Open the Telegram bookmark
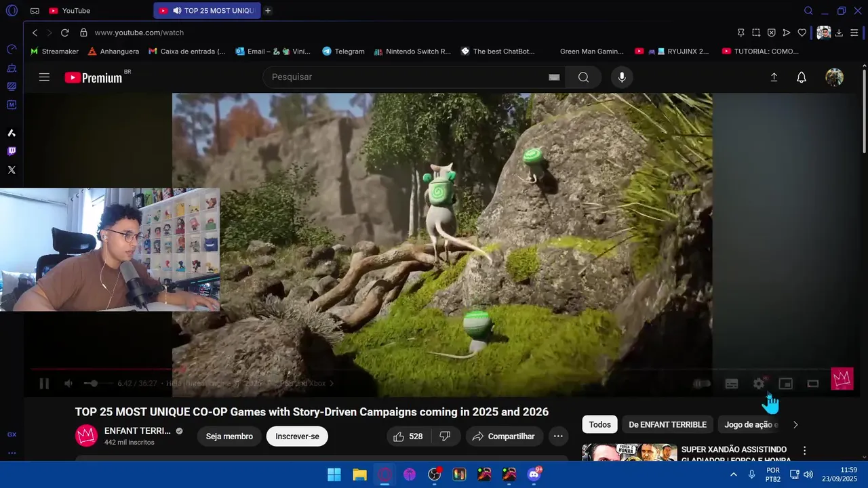This screenshot has height=488, width=868. (x=343, y=52)
